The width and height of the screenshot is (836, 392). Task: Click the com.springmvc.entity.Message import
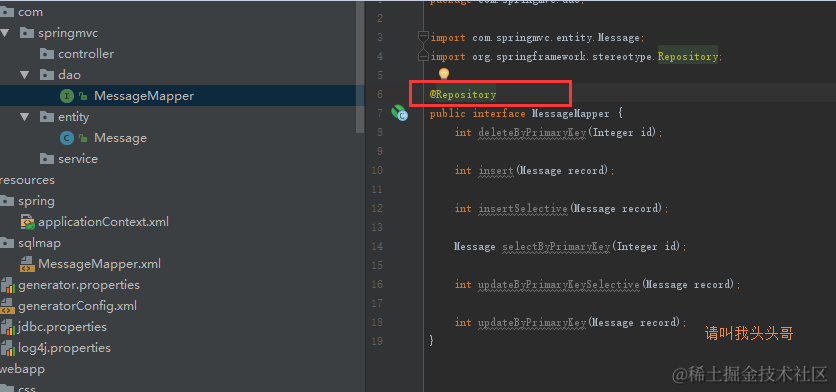[556, 37]
